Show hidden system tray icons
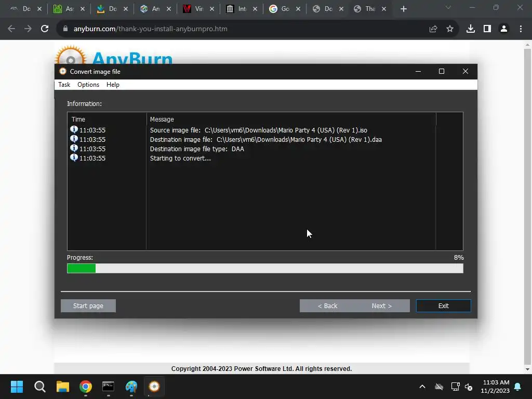The image size is (532, 399). point(422,387)
